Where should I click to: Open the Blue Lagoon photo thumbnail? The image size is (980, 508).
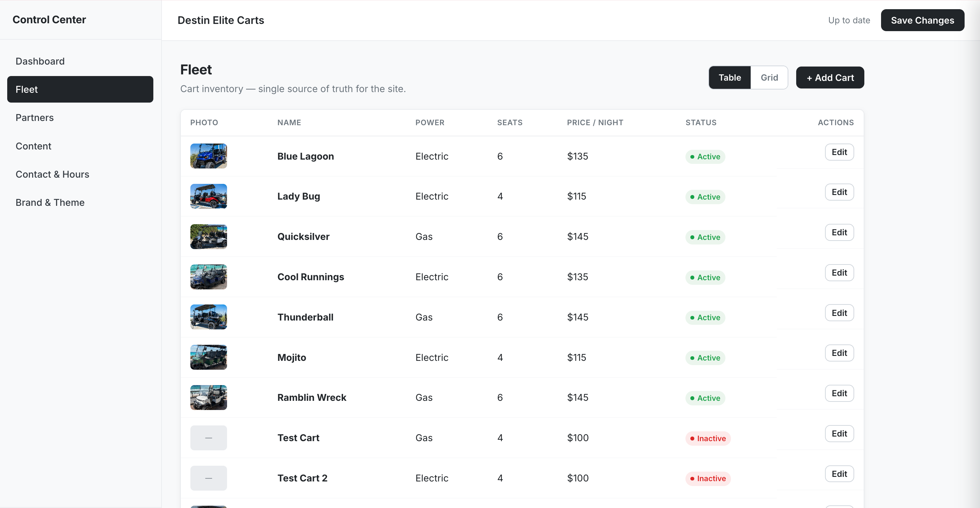coord(208,156)
